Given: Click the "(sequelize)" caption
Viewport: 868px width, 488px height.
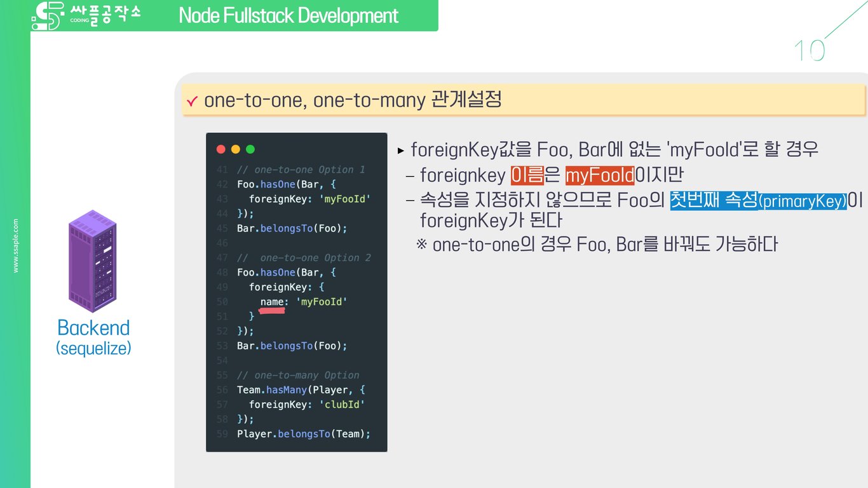Looking at the screenshot, I should [93, 348].
